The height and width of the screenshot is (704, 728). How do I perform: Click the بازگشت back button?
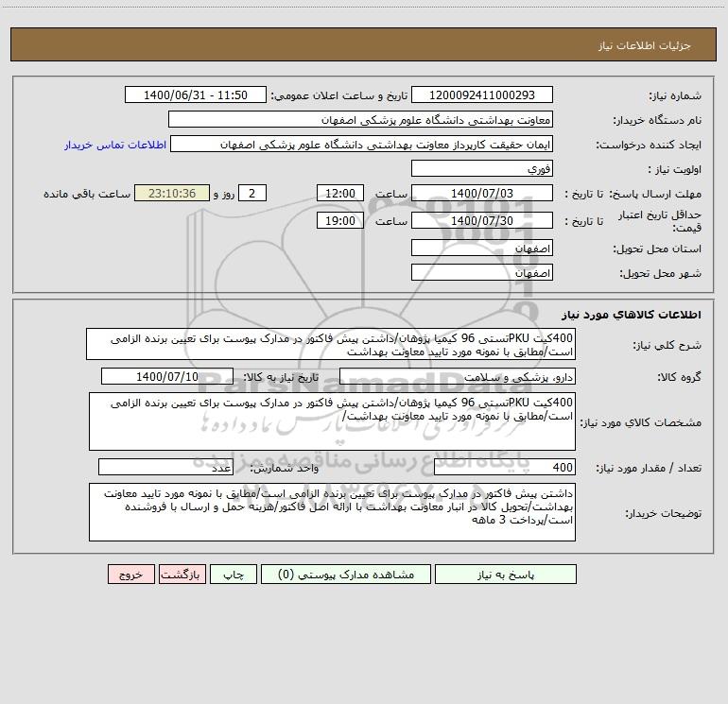[182, 575]
